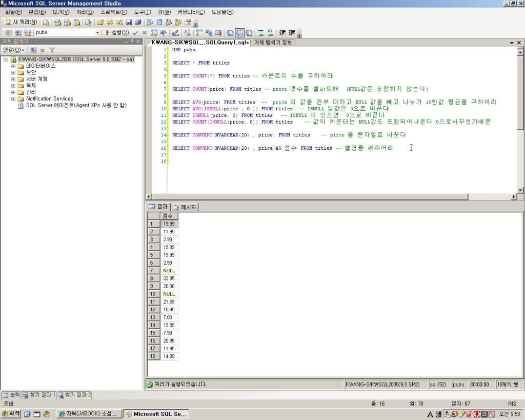Screen dimensions: 525x420
Task: Open the Template Explorer icon
Action: 178,23
